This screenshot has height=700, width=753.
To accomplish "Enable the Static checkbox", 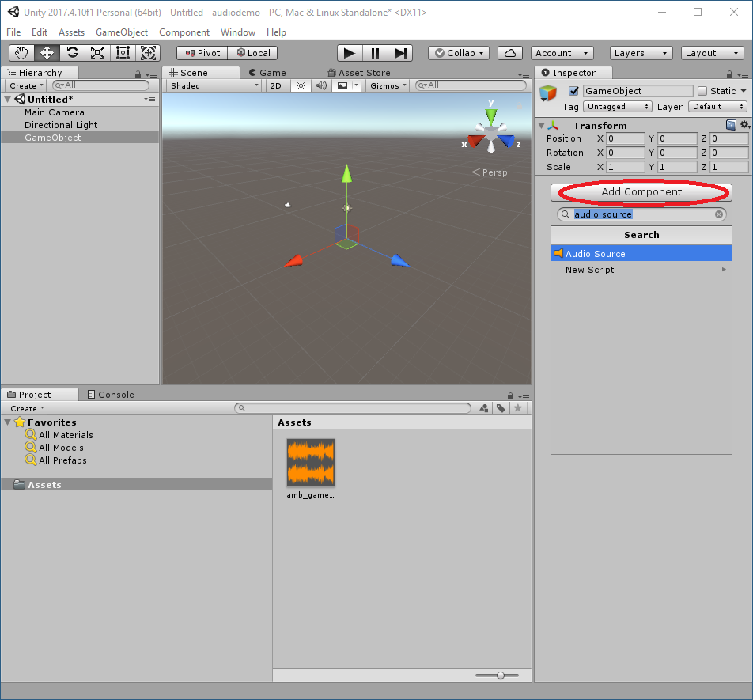I will tap(702, 91).
